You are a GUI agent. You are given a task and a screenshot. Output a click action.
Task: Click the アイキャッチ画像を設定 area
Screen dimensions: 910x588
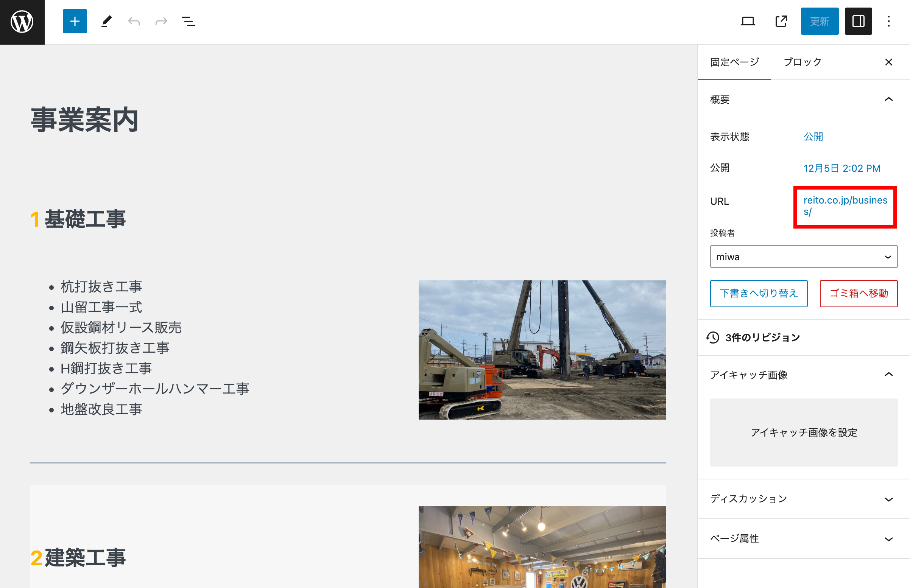803,432
